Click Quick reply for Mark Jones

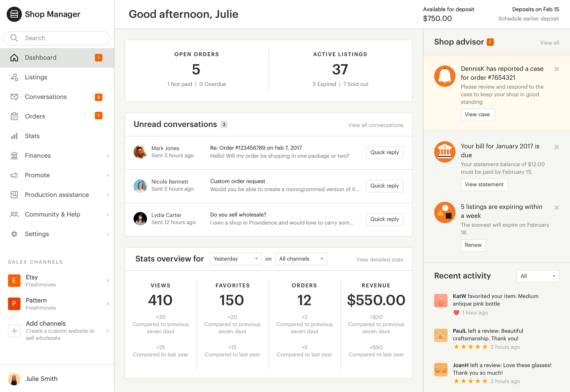384,153
